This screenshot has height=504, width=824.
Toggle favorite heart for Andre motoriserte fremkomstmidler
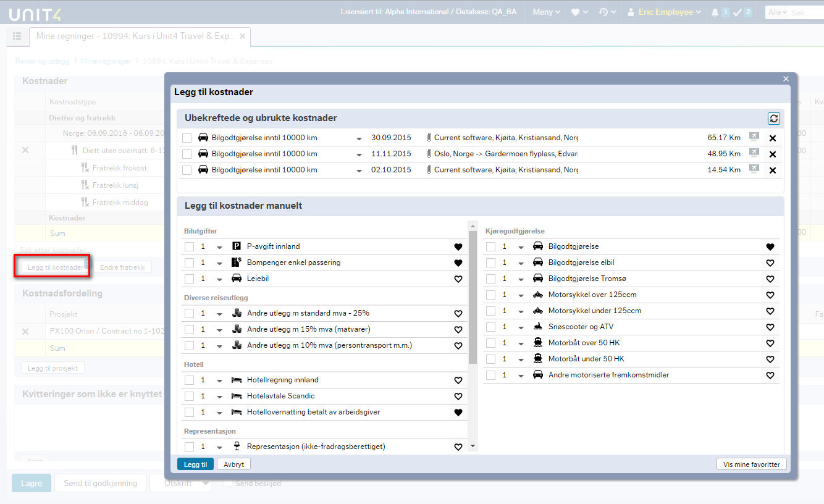(770, 375)
